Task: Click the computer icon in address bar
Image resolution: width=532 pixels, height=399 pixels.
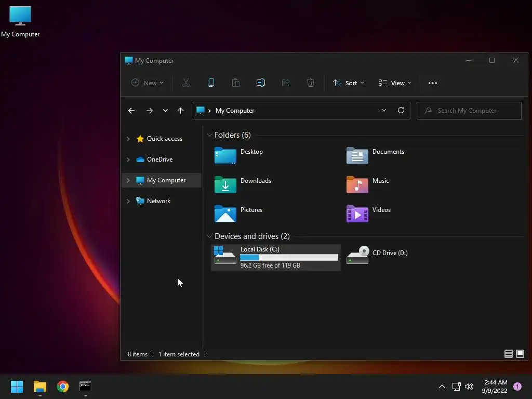Action: pyautogui.click(x=201, y=111)
